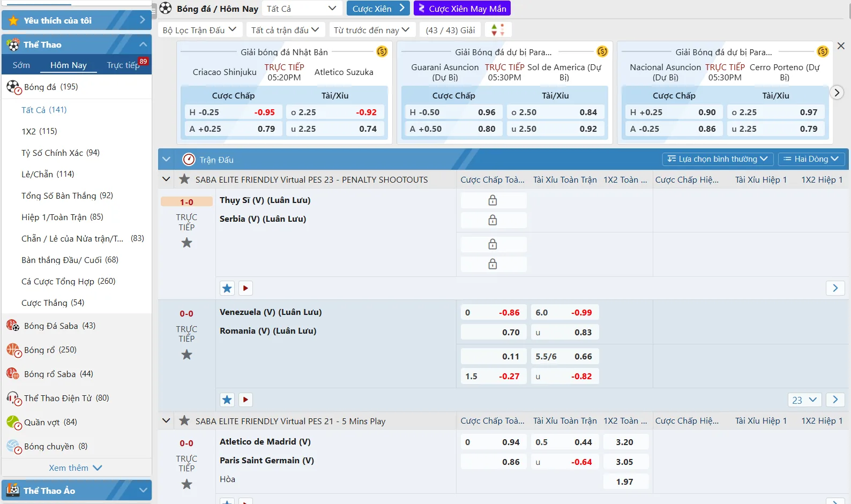Toggle blue star button under Thụy Sĩ match
851x504 pixels.
(x=227, y=288)
